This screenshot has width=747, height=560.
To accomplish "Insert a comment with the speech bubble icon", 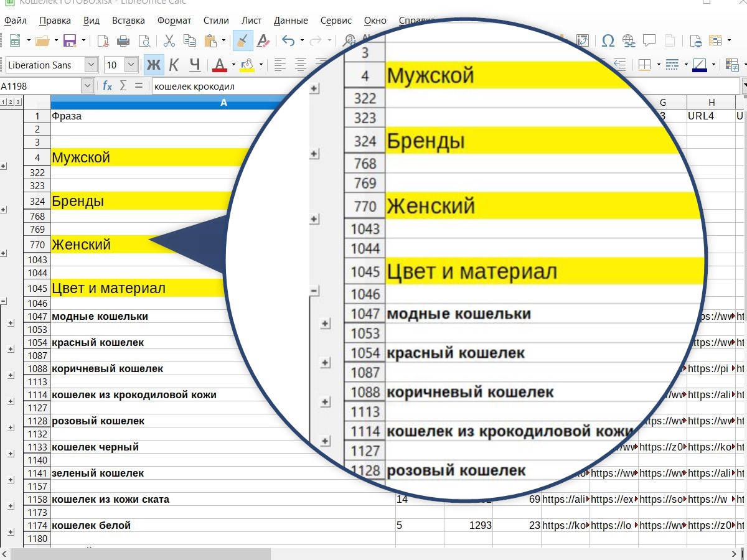I will click(649, 41).
